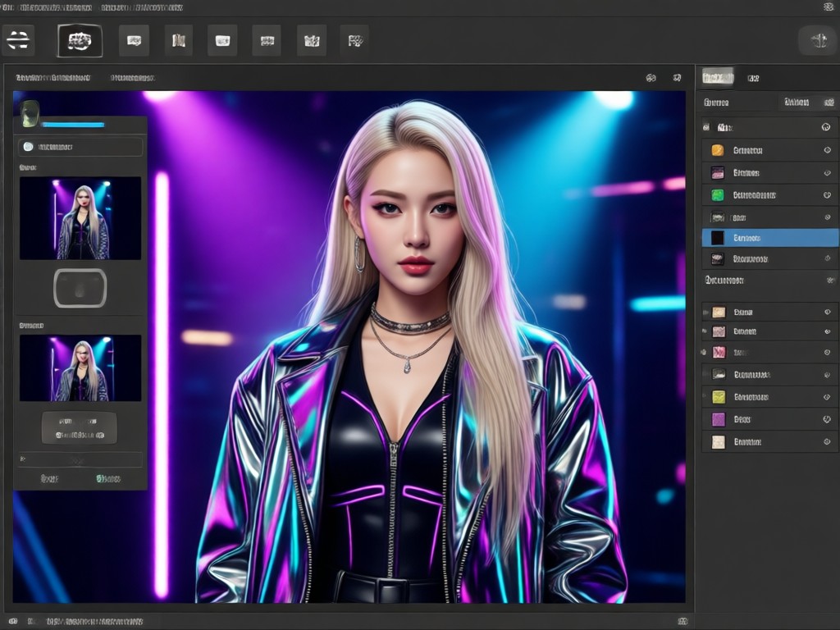
Task: Click the yellow-green layer color swatch
Action: pyautogui.click(x=718, y=397)
